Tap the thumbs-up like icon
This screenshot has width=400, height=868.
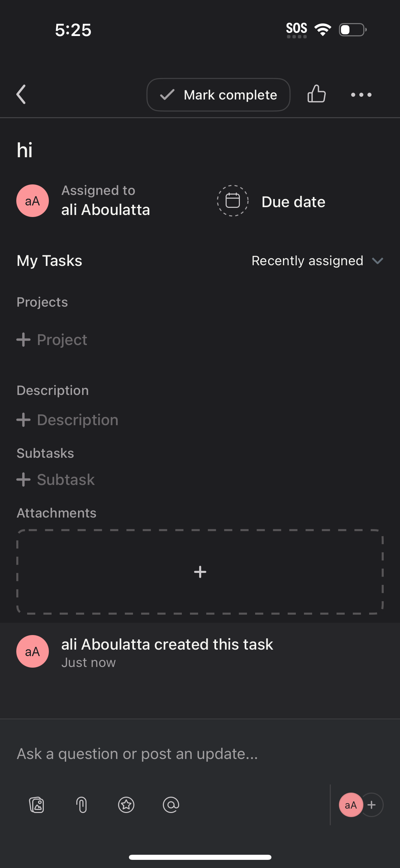point(316,94)
